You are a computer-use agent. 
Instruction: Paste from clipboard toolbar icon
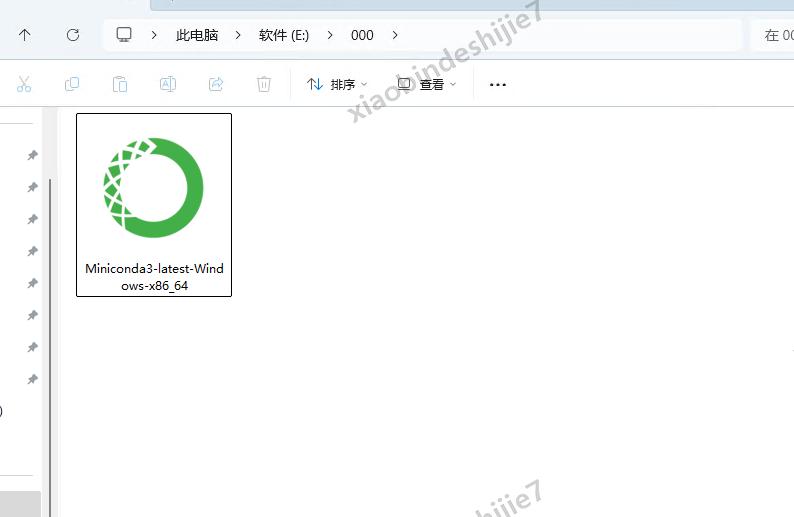pos(120,84)
